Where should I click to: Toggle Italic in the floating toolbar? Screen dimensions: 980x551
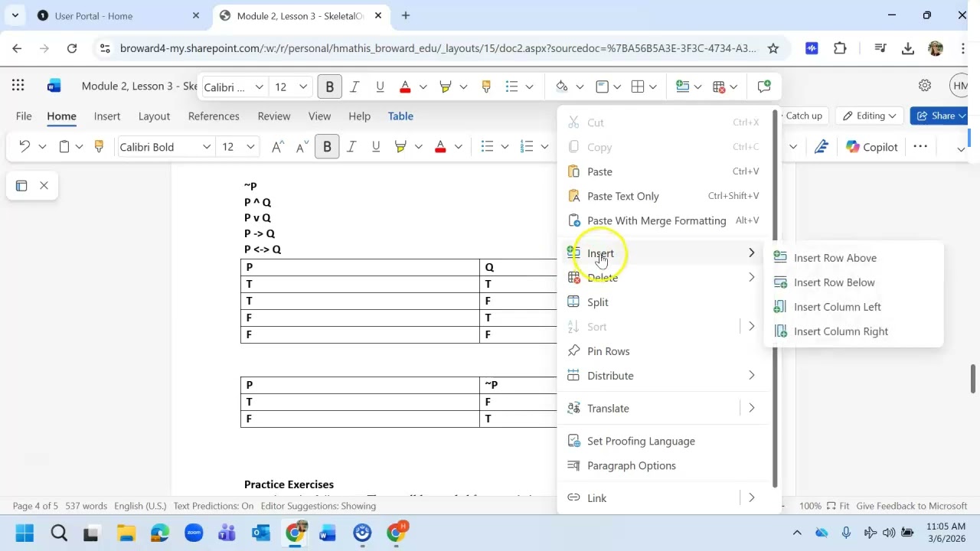point(354,86)
